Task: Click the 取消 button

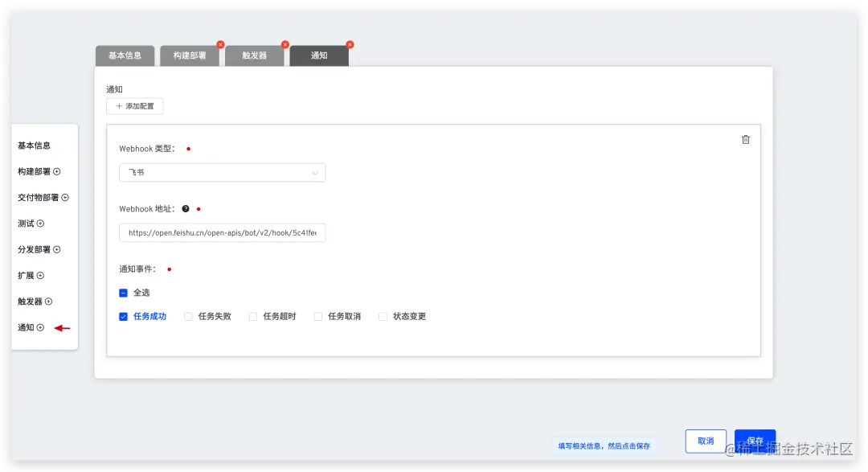Action: (x=706, y=441)
